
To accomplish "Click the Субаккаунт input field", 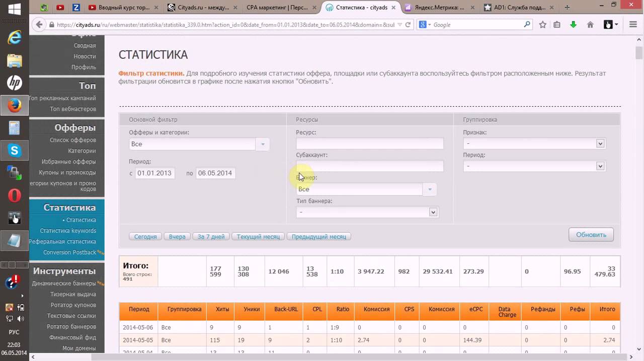I will click(x=370, y=166).
